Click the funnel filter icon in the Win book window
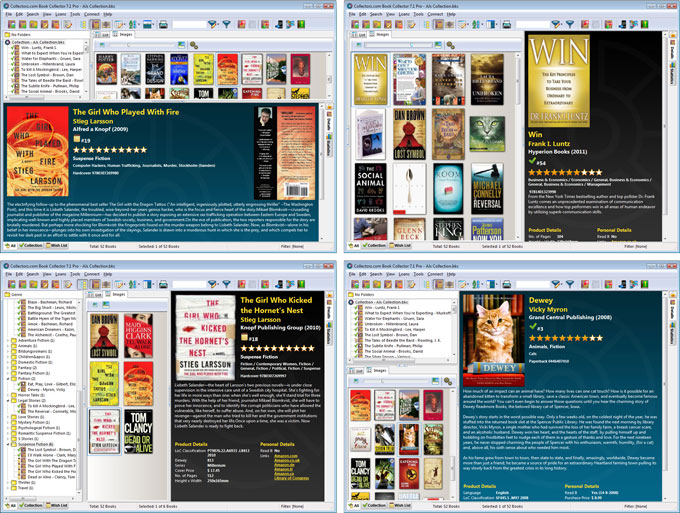The height and width of the screenshot is (513, 680). pyautogui.click(x=568, y=24)
